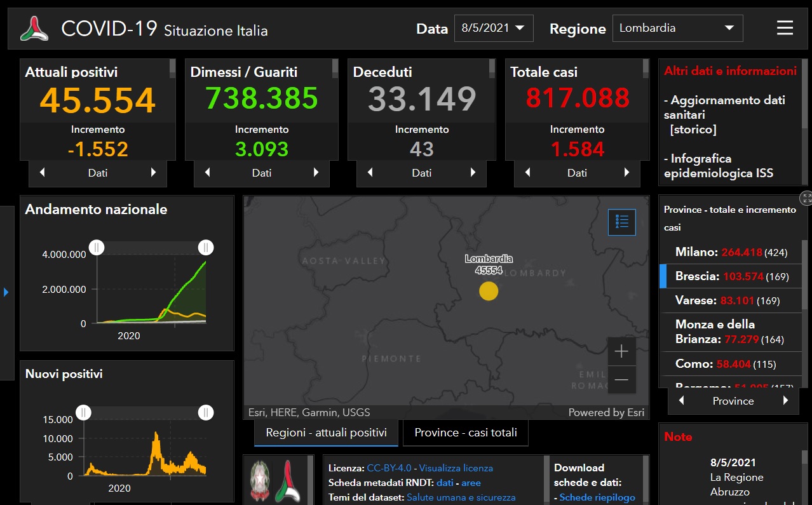Click left slider handle on Andamento nazionale chart
The height and width of the screenshot is (505, 812).
[97, 247]
